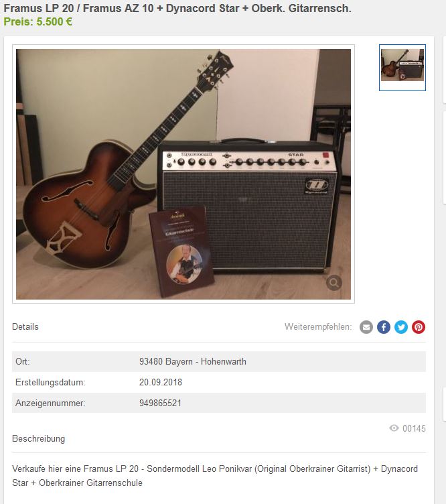Share listing on Facebook

384,327
